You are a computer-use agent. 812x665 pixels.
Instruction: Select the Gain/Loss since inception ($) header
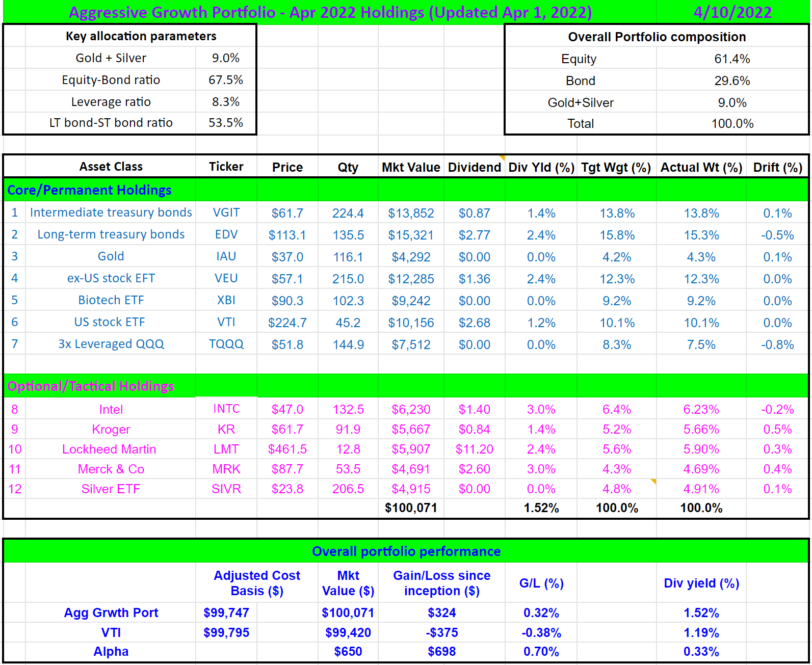point(442,583)
